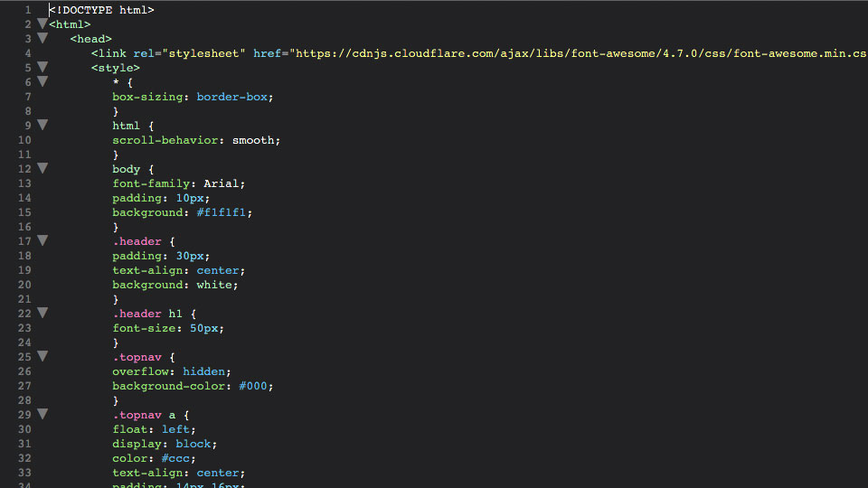Fold the .topnav a rule on line 29

pos(42,414)
